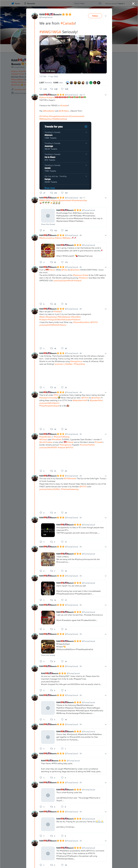
Task: Open the Moments tab in top bar
Action: click(29, 3)
